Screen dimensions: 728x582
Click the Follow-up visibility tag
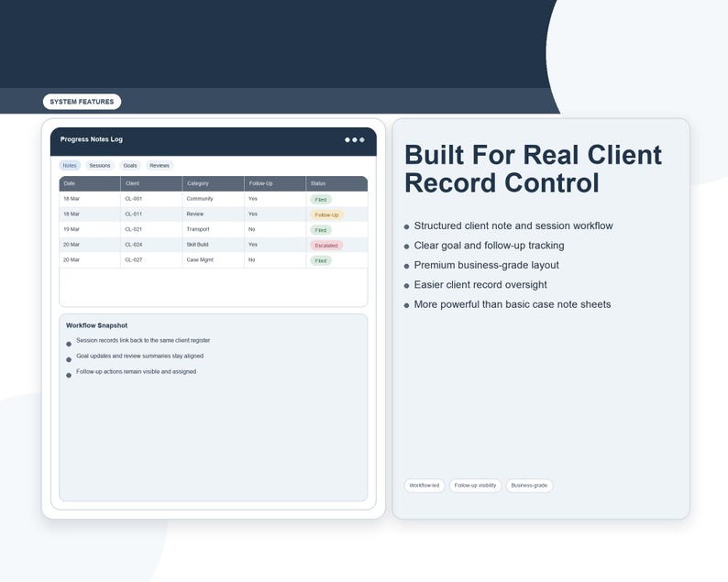pos(475,486)
